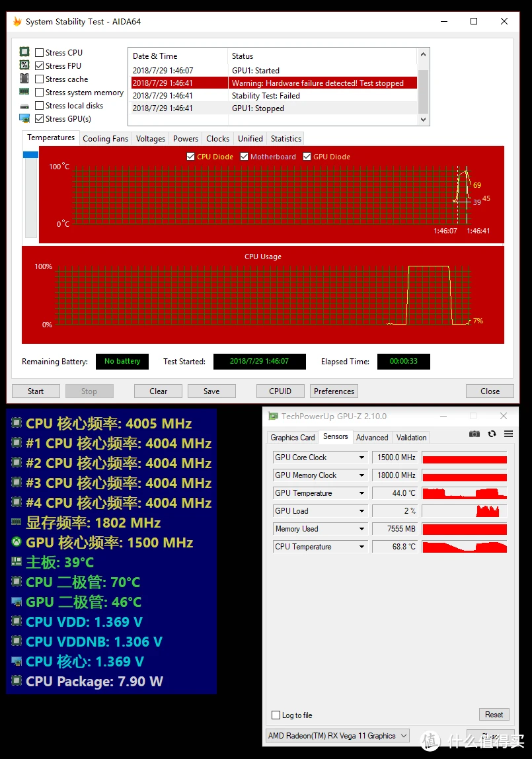Enable the Stress cache checkbox
Screen dimensions: 532x759
(x=40, y=79)
